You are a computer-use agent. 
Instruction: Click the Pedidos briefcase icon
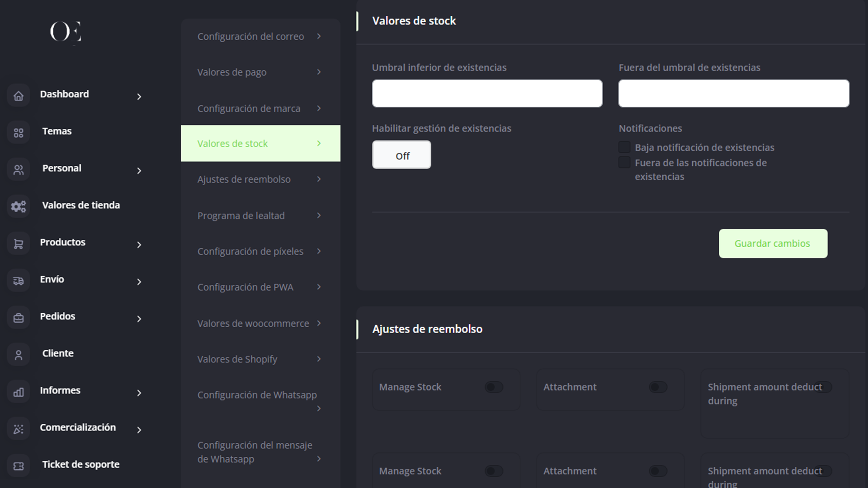19,318
